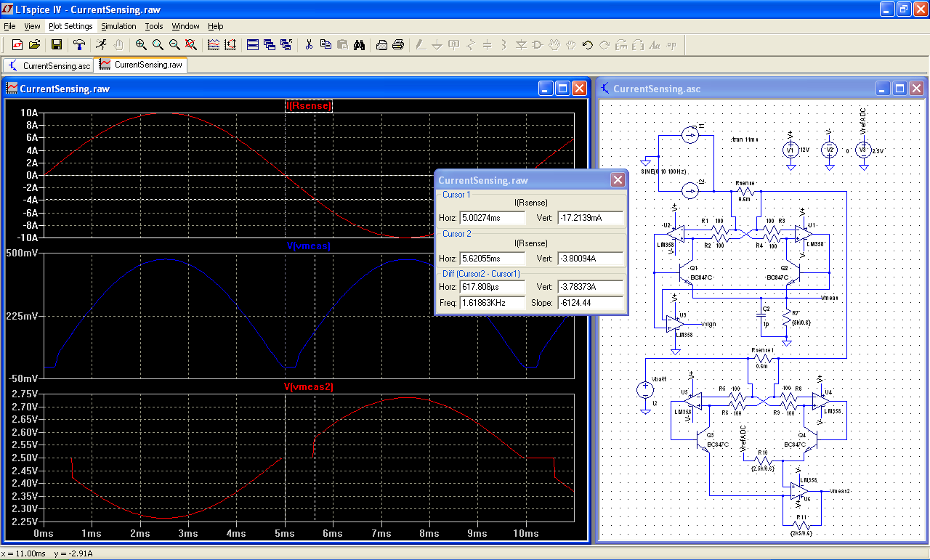Tile windows using toolbar icon

253,45
